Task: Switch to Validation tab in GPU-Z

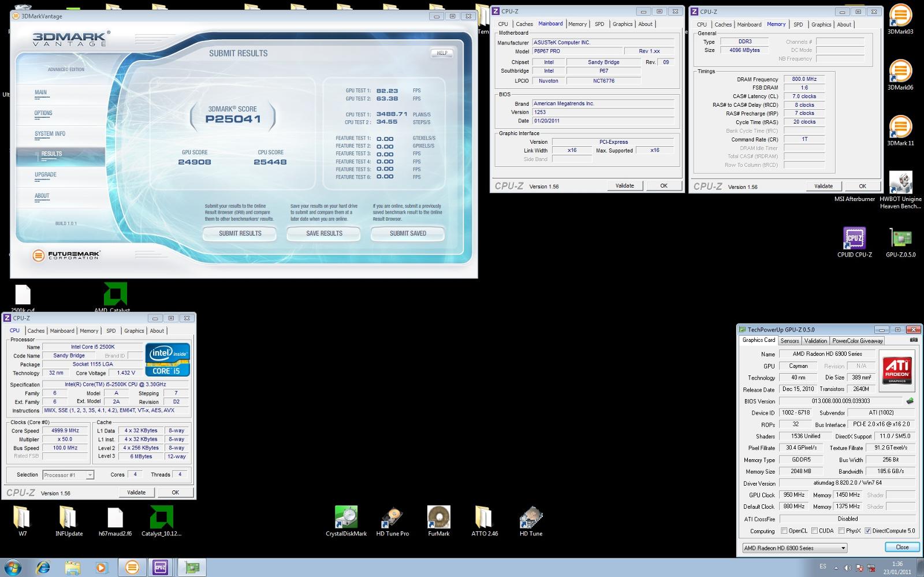Action: (815, 341)
